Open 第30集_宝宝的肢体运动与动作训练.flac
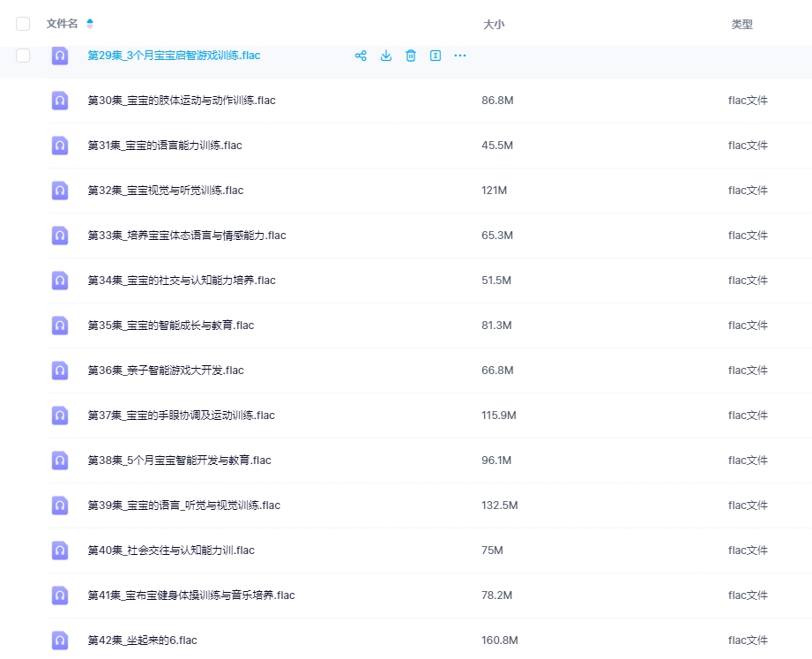The height and width of the screenshot is (659, 812). (x=182, y=101)
